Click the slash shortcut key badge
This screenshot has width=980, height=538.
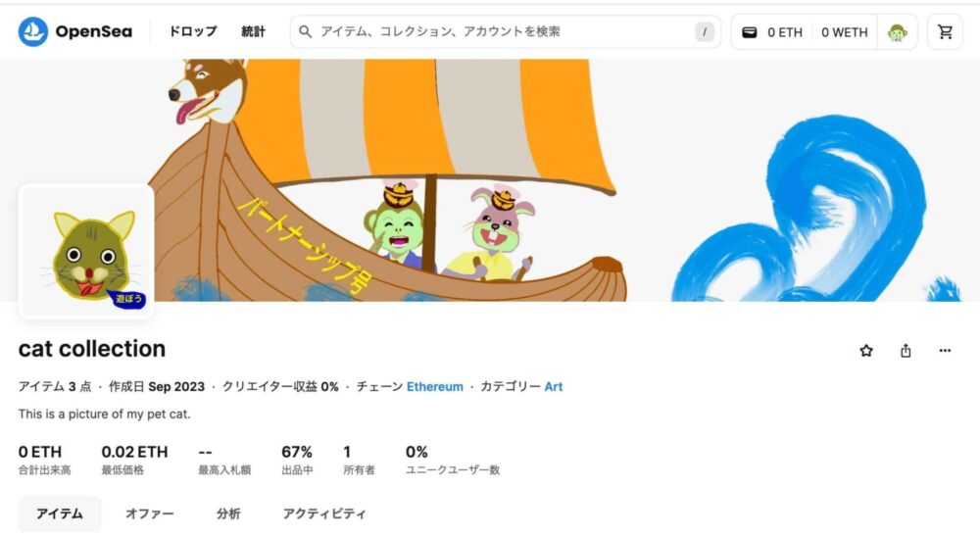pyautogui.click(x=705, y=32)
